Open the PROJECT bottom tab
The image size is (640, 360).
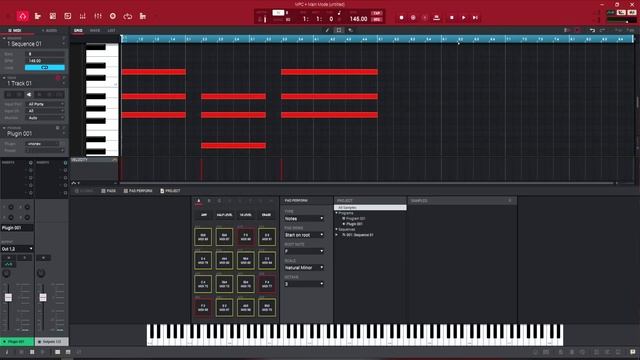pyautogui.click(x=170, y=191)
